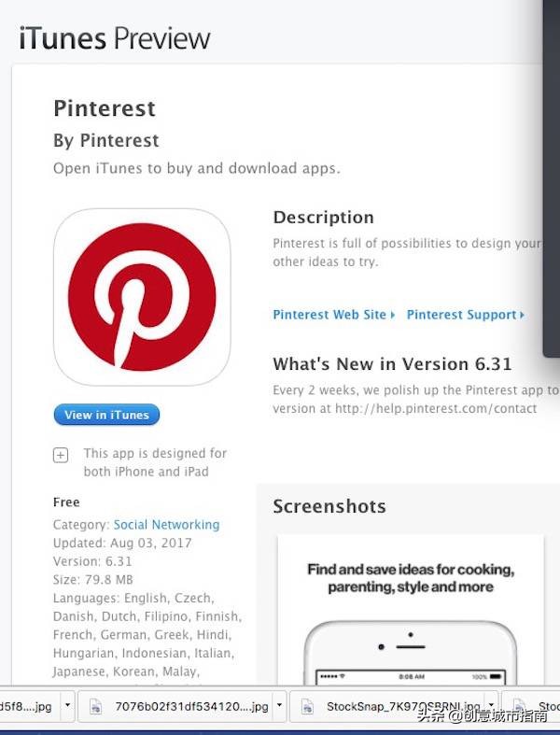Click the View in iTunes button
This screenshot has width=560, height=735.
[106, 415]
